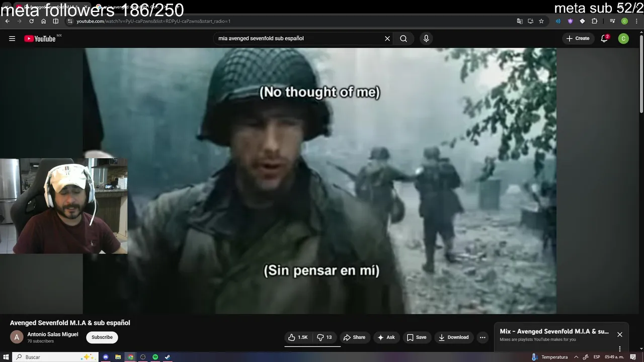Open Antonio Salas Miguel channel name link
The image size is (644, 362).
coord(53,334)
